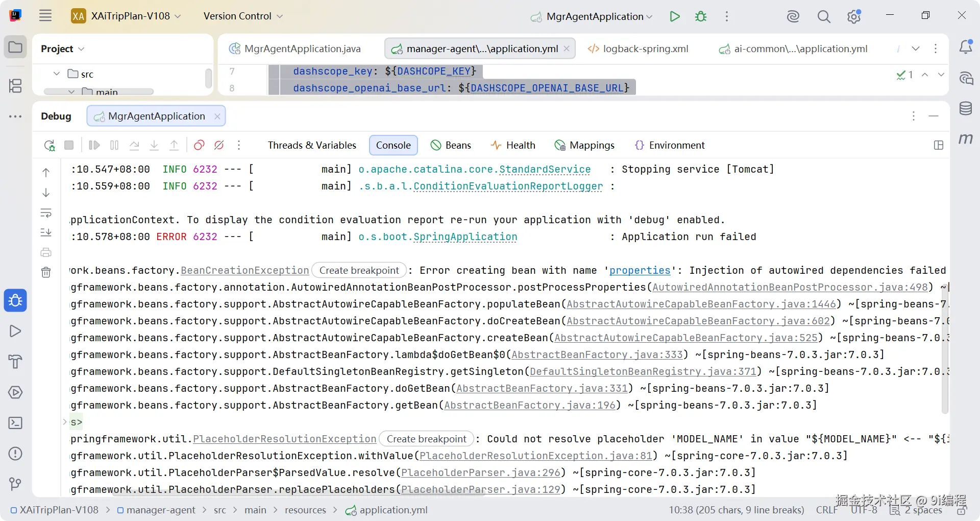Switch to MgrAgentApplication.java editor tab
980x521 pixels.
(296, 49)
